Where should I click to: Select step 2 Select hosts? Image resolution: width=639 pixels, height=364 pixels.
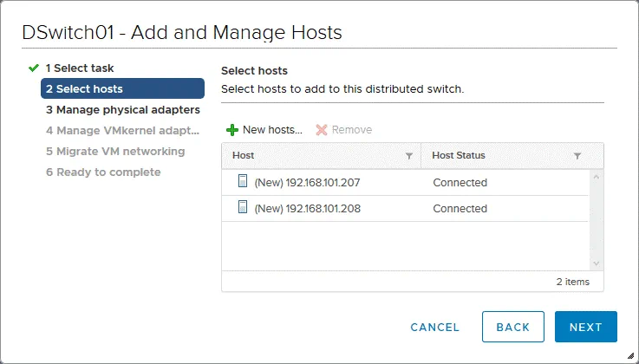tap(84, 88)
